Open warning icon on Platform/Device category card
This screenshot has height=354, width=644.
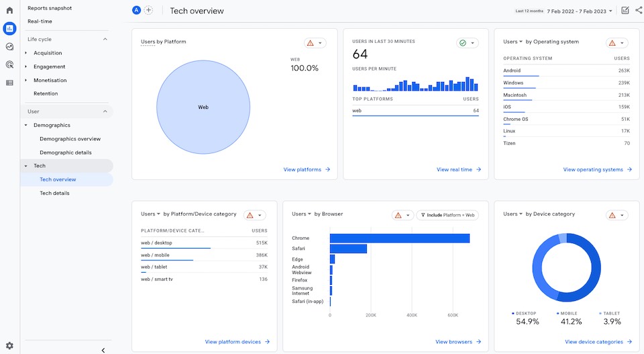point(255,215)
